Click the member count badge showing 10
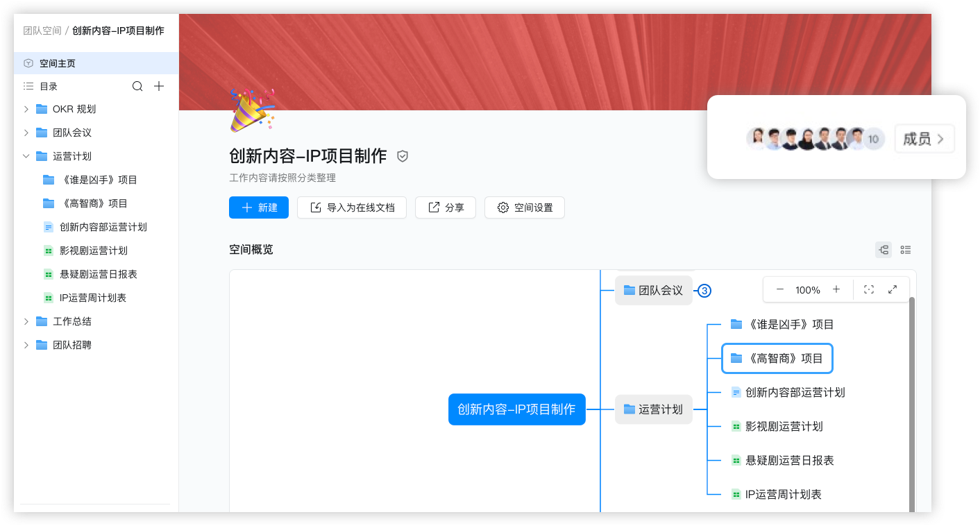 coord(873,139)
